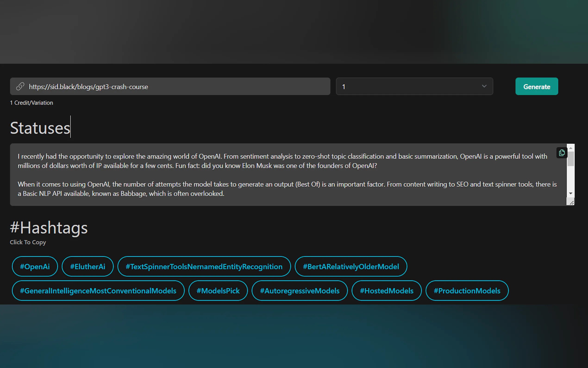
Task: Click the scrollbar down arrow on the textarea
Action: click(x=570, y=193)
